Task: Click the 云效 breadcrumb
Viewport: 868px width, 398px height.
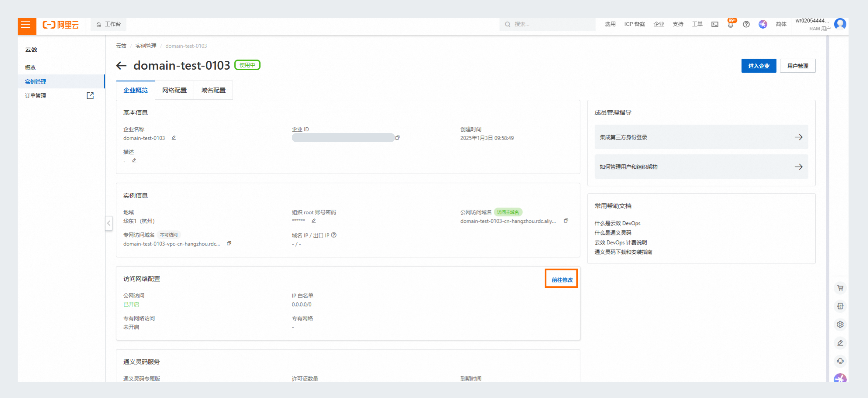Action: (121, 46)
